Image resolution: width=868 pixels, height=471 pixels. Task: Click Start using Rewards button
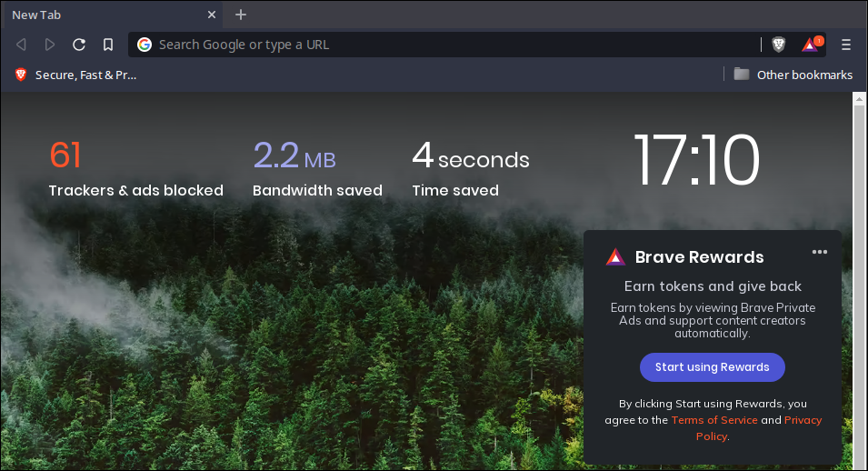click(x=713, y=367)
